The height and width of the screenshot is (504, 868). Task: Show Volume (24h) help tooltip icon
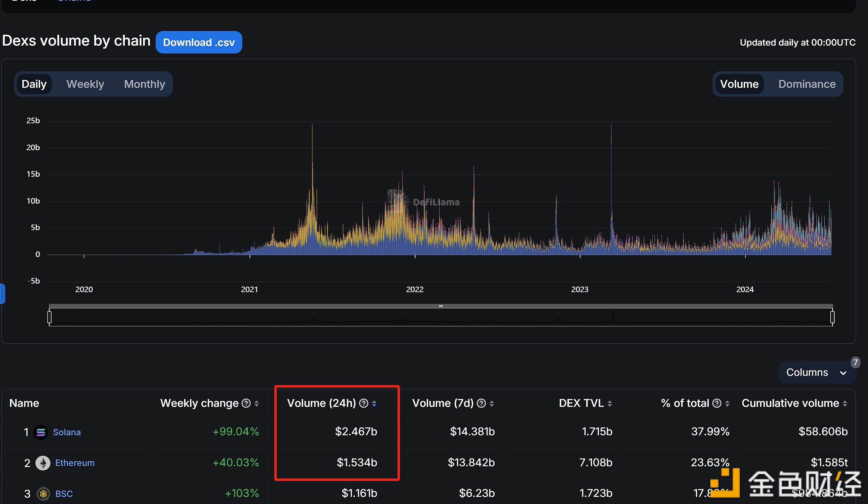click(364, 403)
